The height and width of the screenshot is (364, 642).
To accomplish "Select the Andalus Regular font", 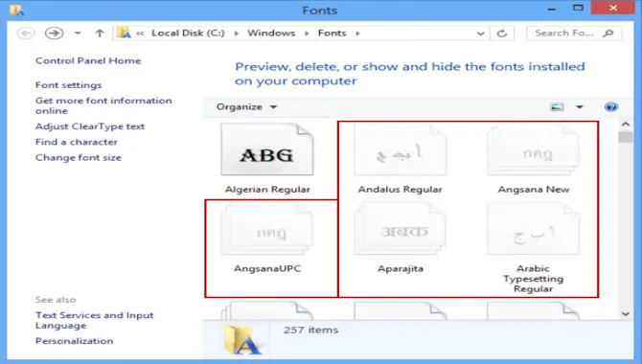I will tap(400, 159).
